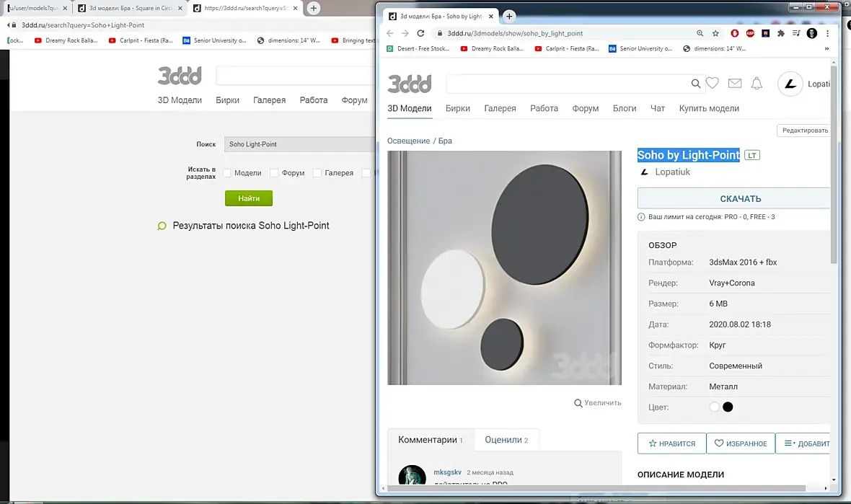851x504 pixels.
Task: Click 3ddd logo in front window
Action: click(x=410, y=84)
